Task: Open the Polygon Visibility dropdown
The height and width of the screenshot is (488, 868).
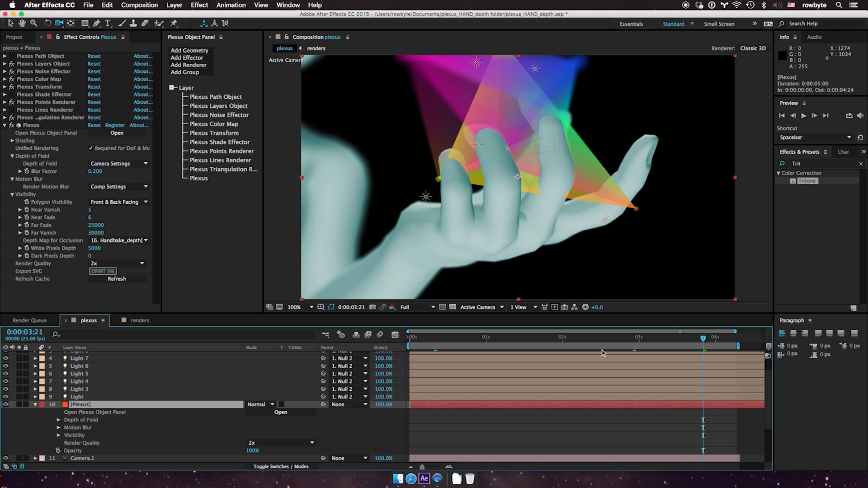Action: pos(119,202)
